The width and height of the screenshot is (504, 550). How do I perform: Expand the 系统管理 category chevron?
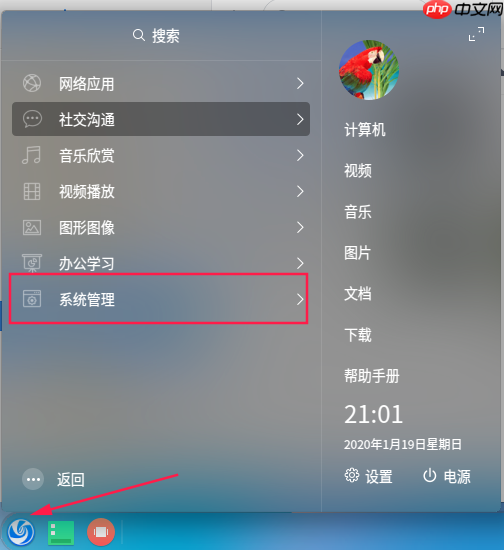point(300,299)
